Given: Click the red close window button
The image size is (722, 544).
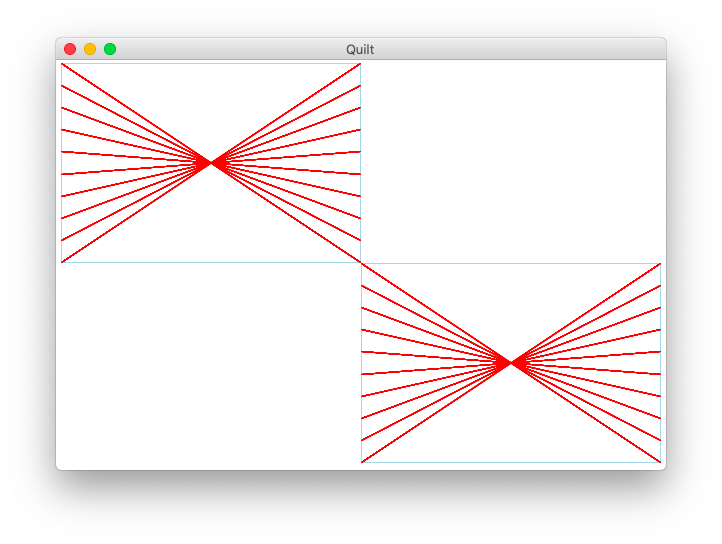Looking at the screenshot, I should pos(70,49).
